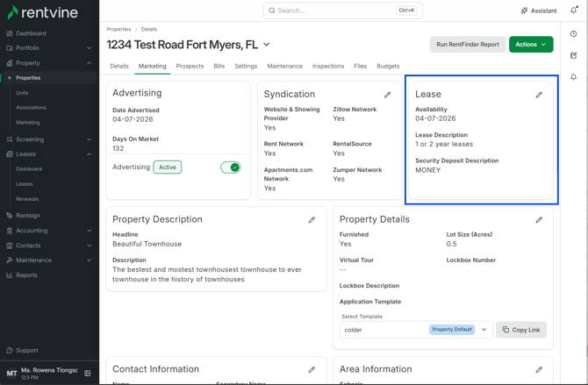
Task: Click Properties breadcrumb link
Action: [x=118, y=29]
